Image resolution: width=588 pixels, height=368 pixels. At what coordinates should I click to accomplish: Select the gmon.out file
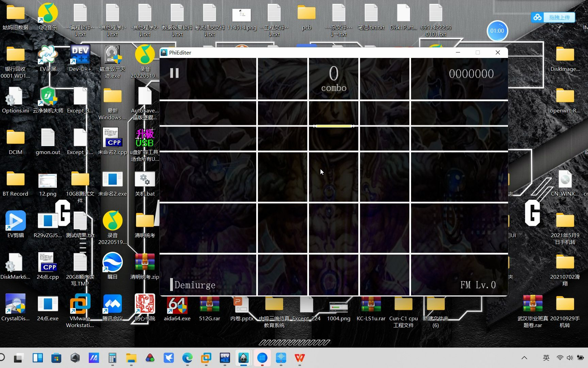coord(48,141)
